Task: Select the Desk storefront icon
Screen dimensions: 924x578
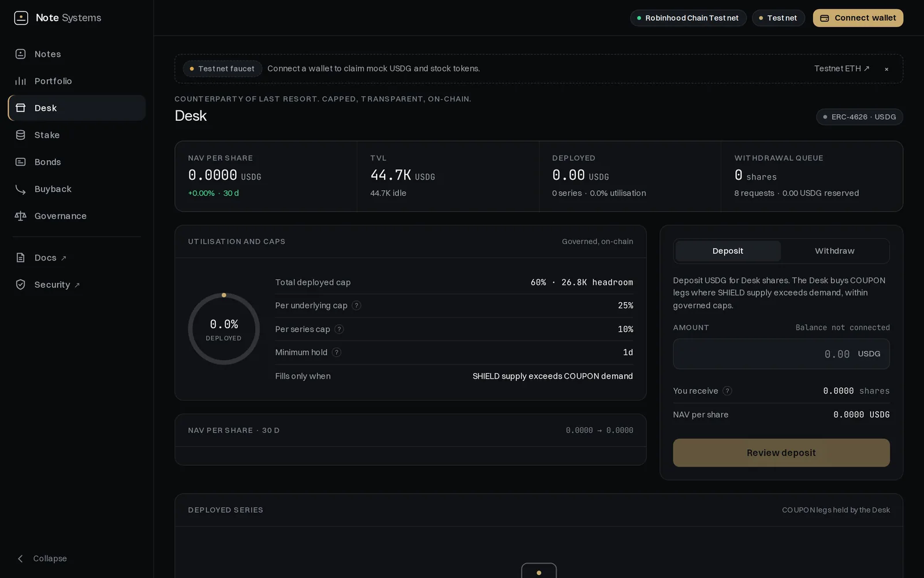Action: coord(21,108)
